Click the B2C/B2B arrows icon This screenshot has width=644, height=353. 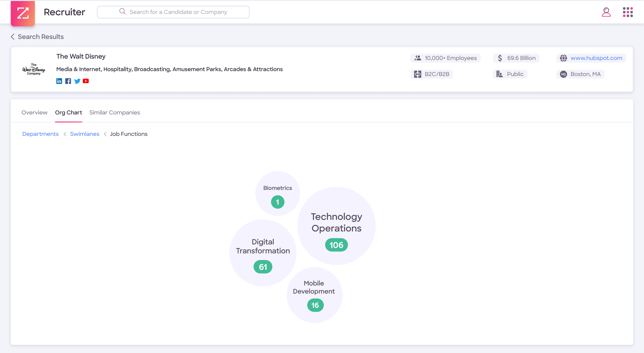pyautogui.click(x=418, y=74)
